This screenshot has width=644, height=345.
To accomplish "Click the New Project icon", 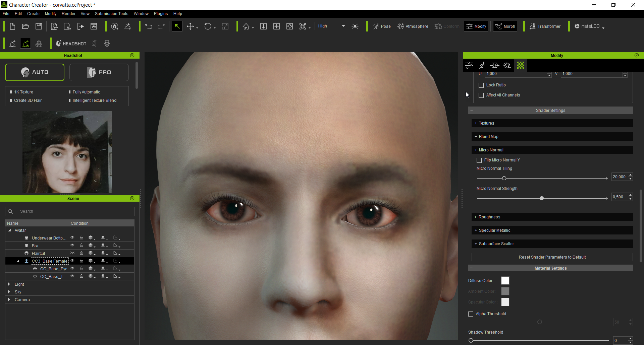I will (12, 26).
